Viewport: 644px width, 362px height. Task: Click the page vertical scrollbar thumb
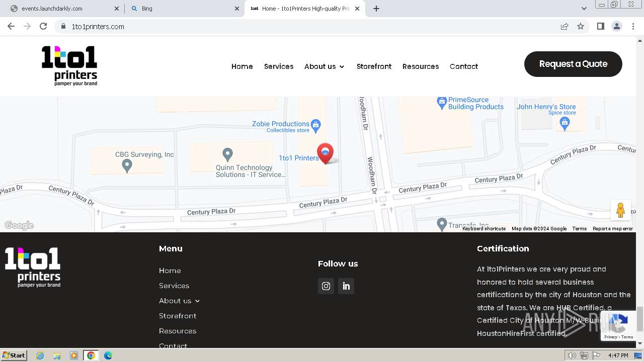(640, 319)
